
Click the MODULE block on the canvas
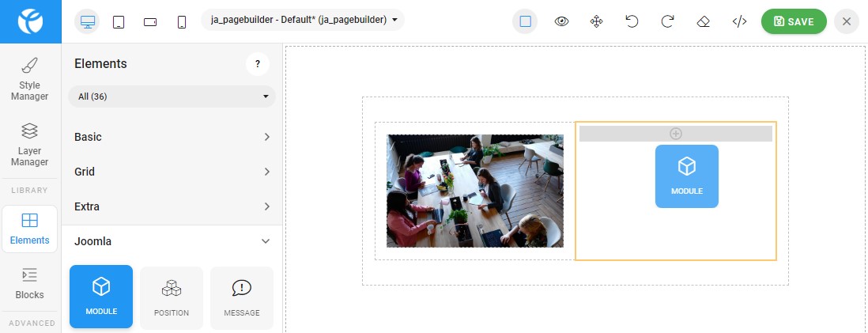(687, 176)
